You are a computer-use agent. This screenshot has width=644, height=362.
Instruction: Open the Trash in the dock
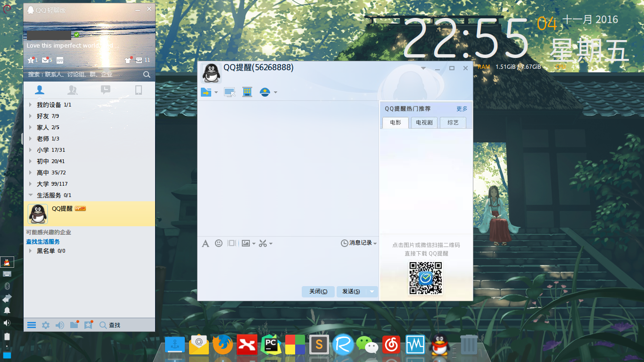tap(469, 345)
